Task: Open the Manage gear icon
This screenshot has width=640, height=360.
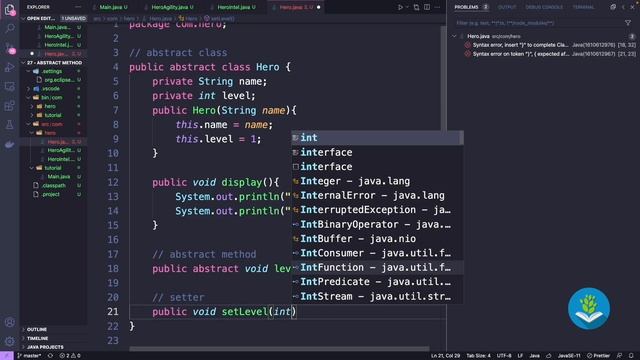Action: point(9,341)
